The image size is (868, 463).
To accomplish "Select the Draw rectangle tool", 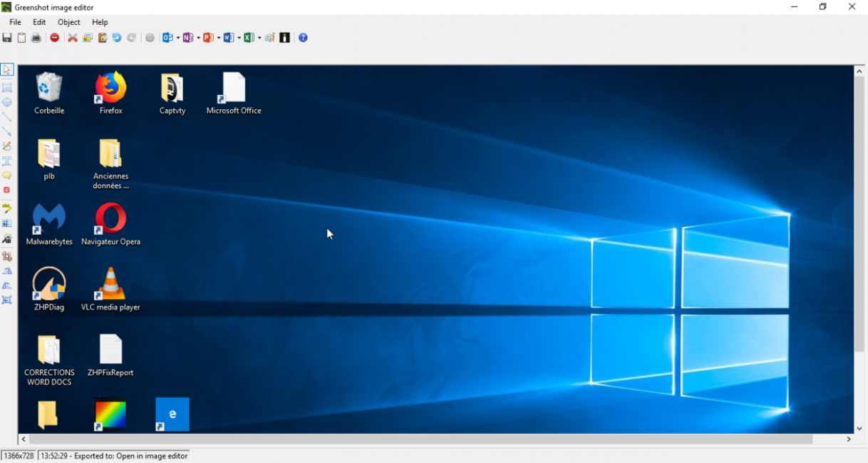I will coord(7,88).
